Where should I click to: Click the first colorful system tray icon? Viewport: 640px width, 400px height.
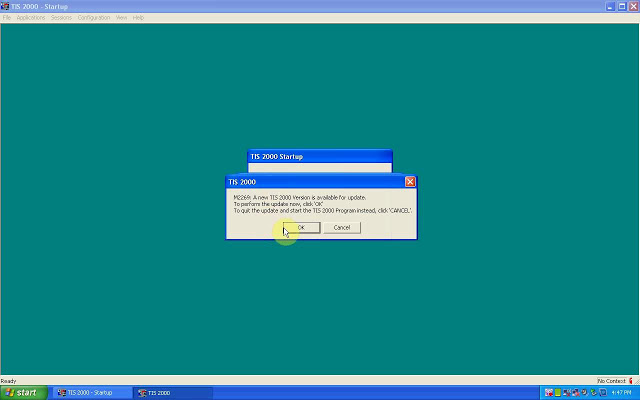549,393
